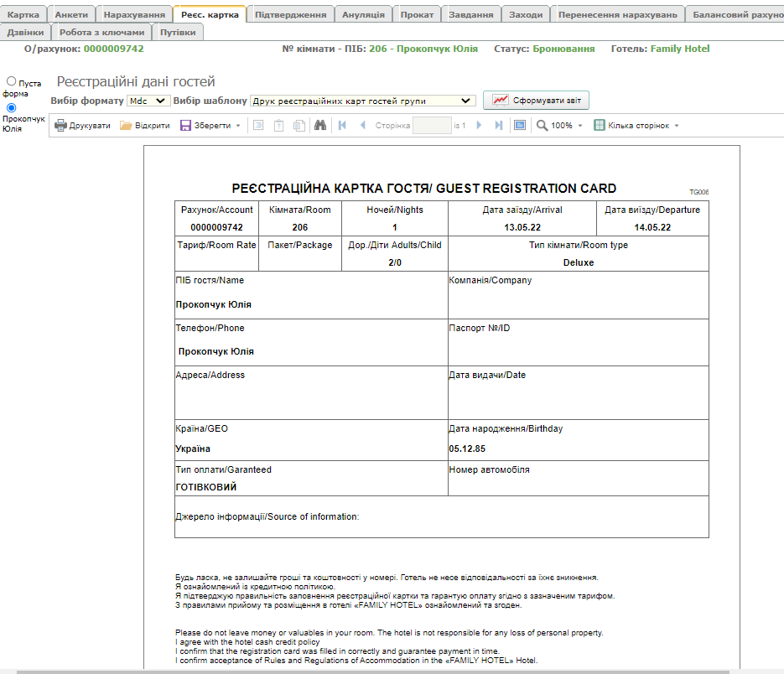Go to first page of report
The image size is (784, 674).
point(342,126)
